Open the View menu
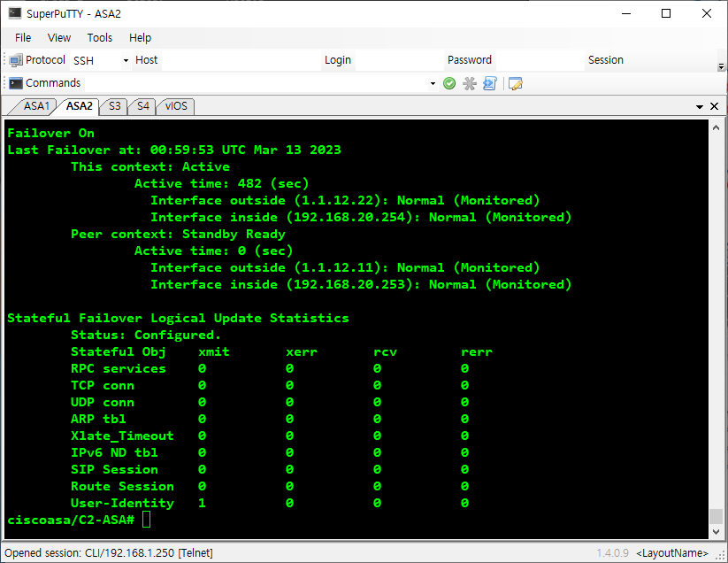The width and height of the screenshot is (728, 563). click(59, 38)
